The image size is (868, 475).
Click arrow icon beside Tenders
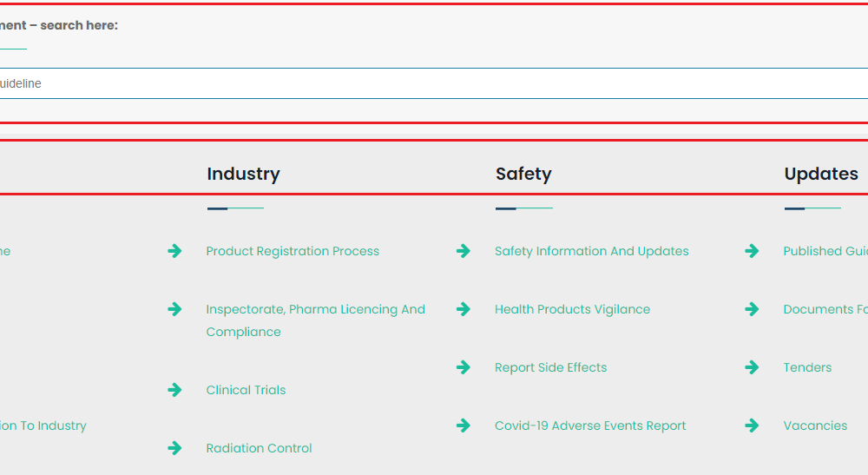tap(752, 367)
